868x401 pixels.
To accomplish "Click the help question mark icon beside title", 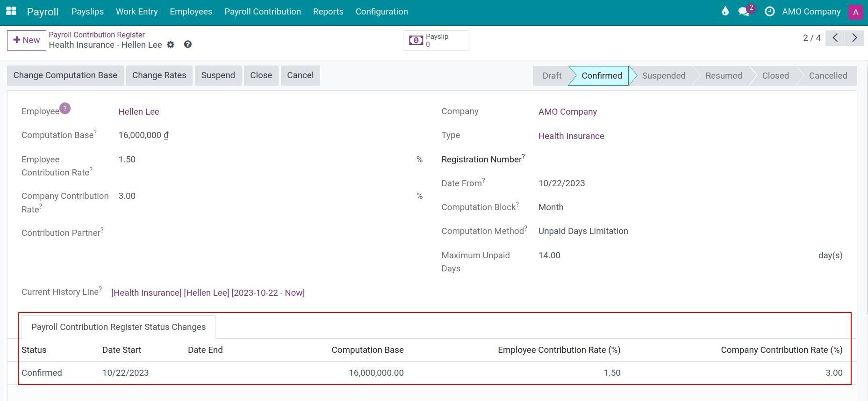I will pos(187,44).
